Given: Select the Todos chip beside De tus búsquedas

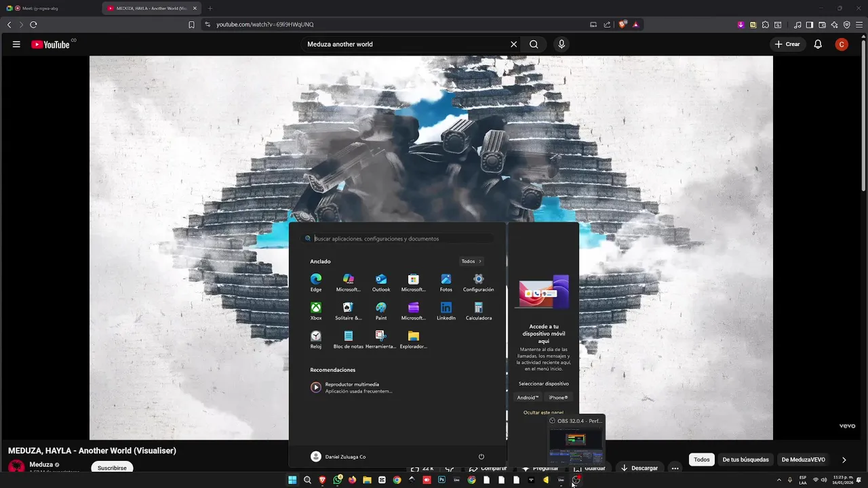Looking at the screenshot, I should [702, 460].
